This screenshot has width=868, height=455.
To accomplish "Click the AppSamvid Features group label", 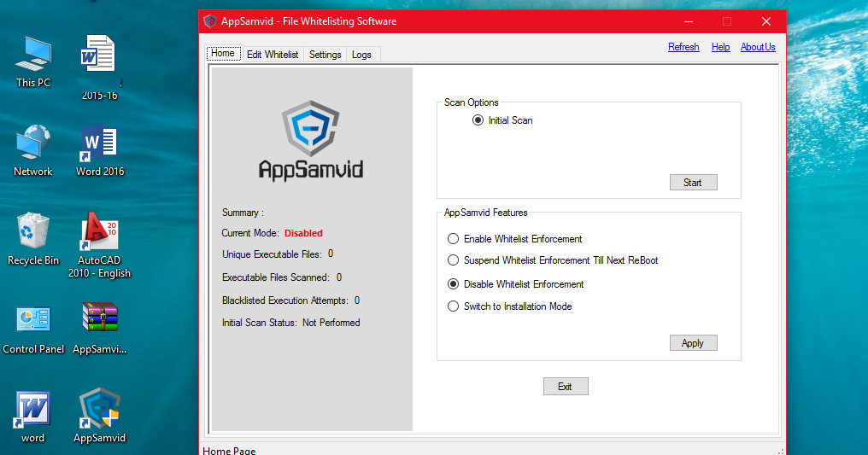I will point(485,213).
